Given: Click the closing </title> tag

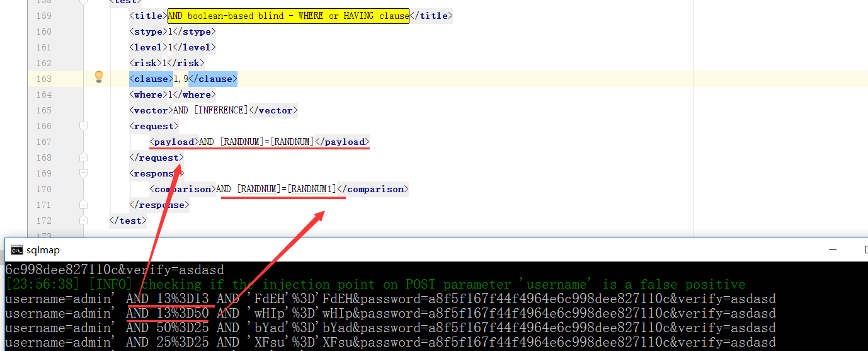Looking at the screenshot, I should (x=431, y=16).
